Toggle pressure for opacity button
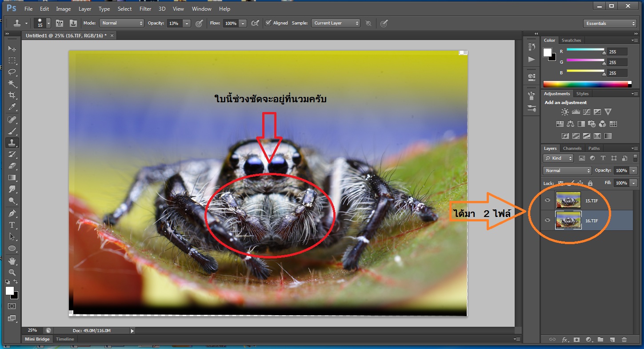Screen dimensions: 644x349 [200, 23]
